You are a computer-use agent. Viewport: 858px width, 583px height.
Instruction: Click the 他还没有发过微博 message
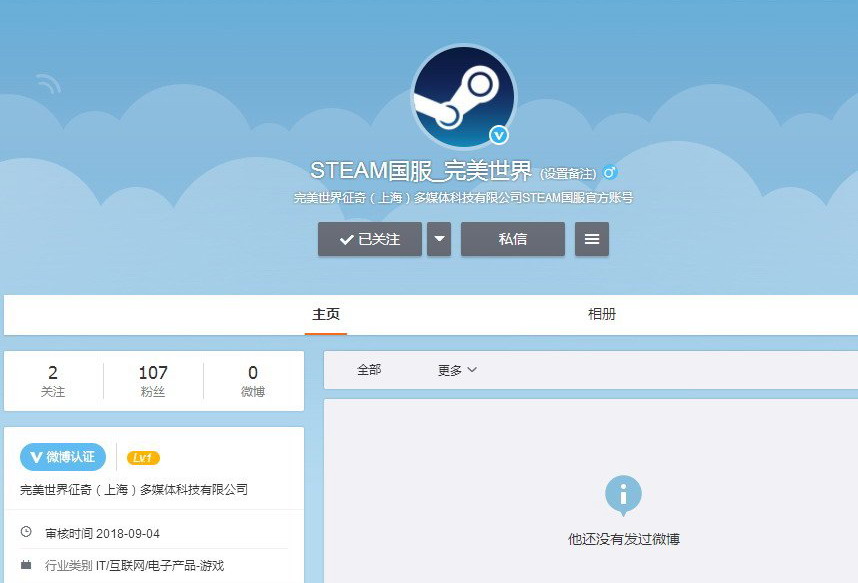click(624, 539)
